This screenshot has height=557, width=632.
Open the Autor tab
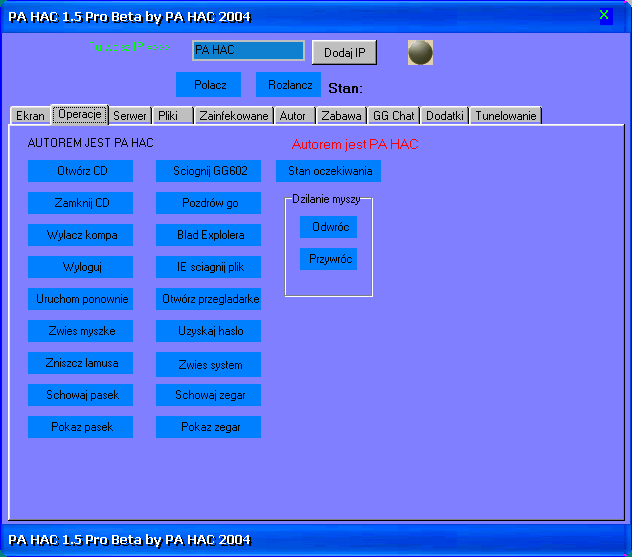[x=293, y=116]
